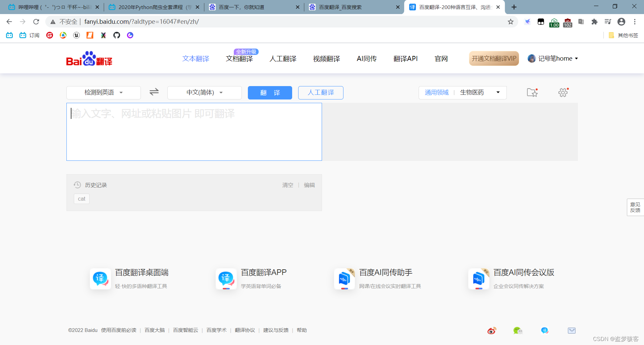Image resolution: width=644 pixels, height=345 pixels.
Task: Open the 百度智能云 footer link
Action: (185, 330)
